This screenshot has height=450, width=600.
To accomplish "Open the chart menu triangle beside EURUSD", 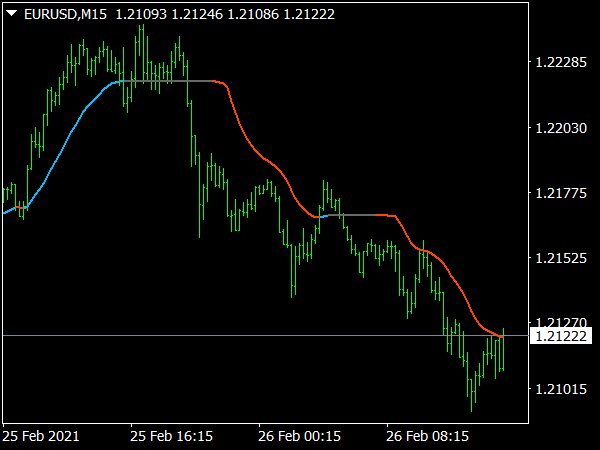I will (x=12, y=14).
